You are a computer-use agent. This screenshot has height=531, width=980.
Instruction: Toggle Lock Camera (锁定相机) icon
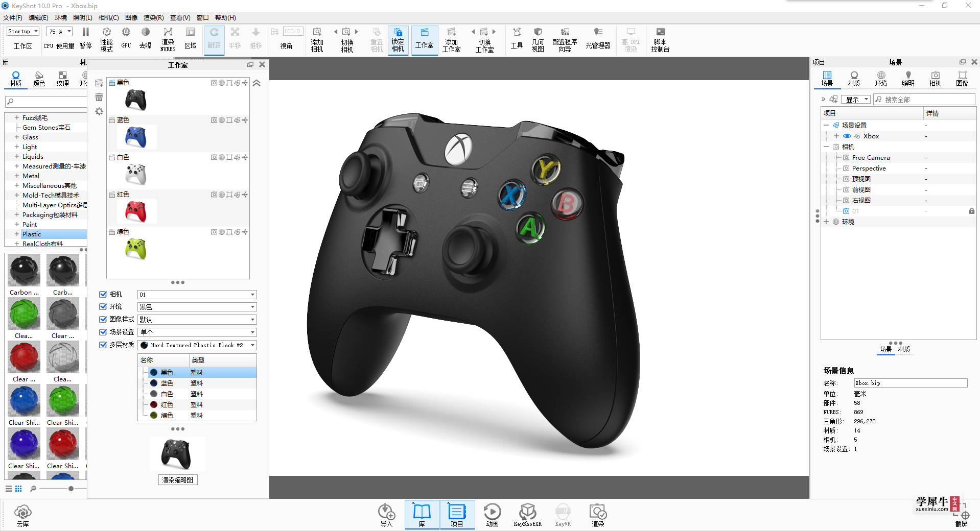pyautogui.click(x=398, y=39)
